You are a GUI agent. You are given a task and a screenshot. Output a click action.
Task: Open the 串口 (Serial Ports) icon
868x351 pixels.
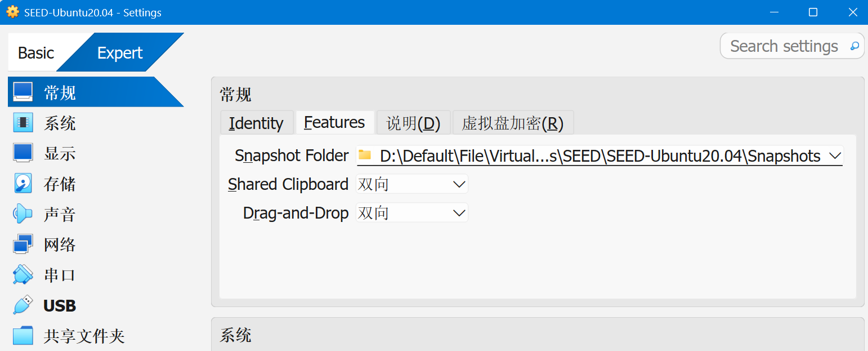pyautogui.click(x=23, y=275)
